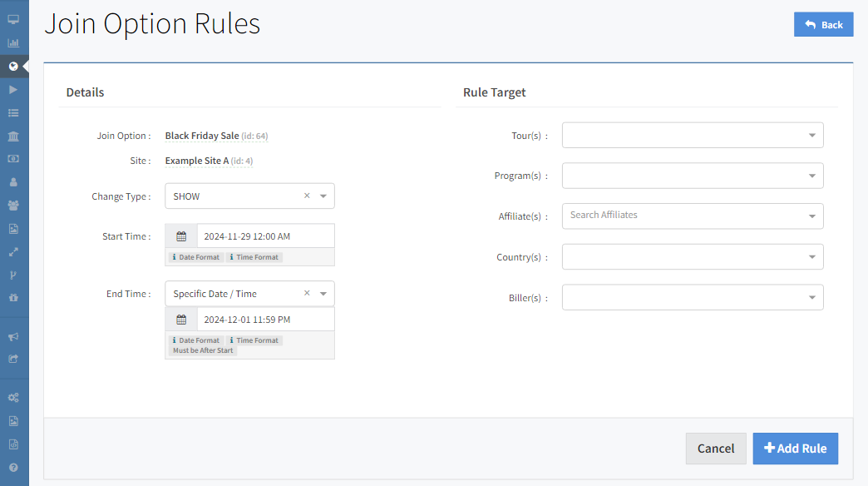The height and width of the screenshot is (486, 868).
Task: Open the bank building icon in sidebar
Action: (x=13, y=136)
